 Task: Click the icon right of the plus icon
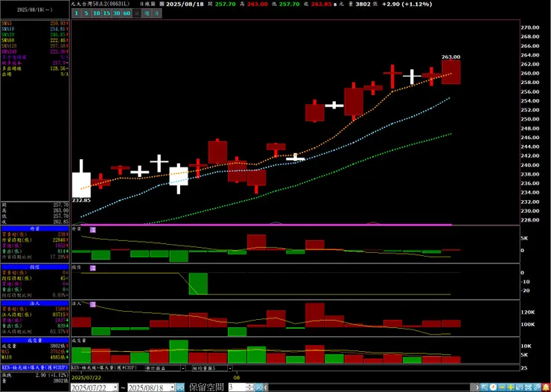[x=520, y=388]
